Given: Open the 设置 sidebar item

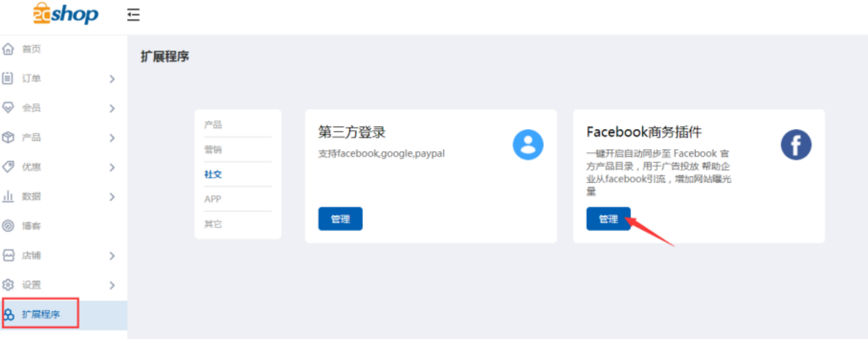Looking at the screenshot, I should coord(63,285).
